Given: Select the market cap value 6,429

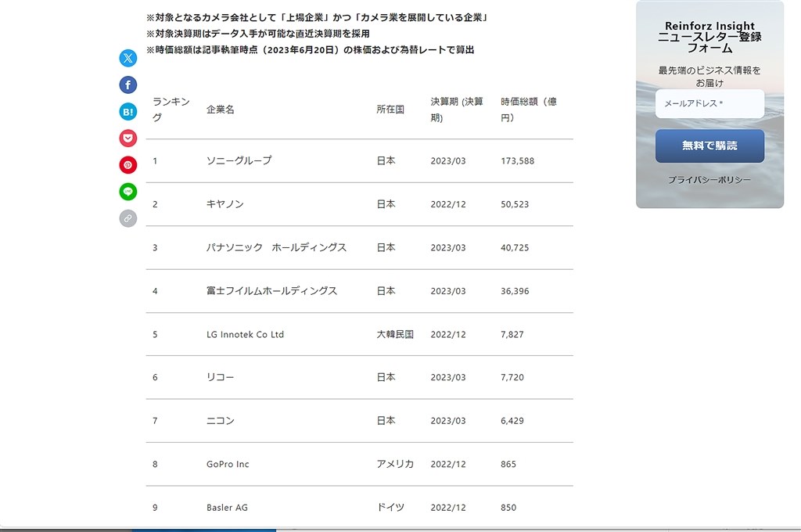Looking at the screenshot, I should (512, 421).
